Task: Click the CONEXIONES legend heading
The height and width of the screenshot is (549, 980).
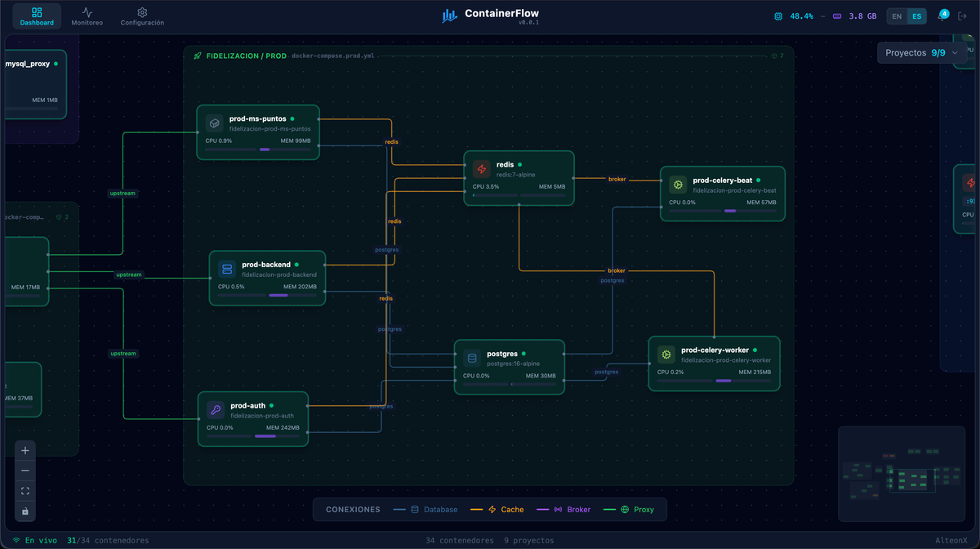Action: click(x=353, y=510)
